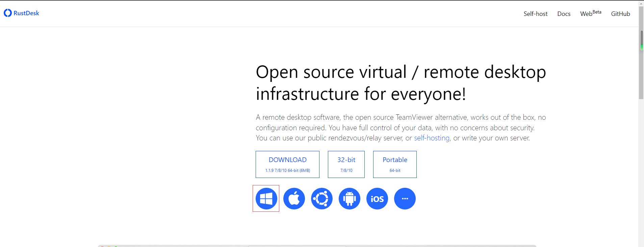The image size is (644, 247).
Task: Open the GitHub navigation link
Action: tap(620, 14)
